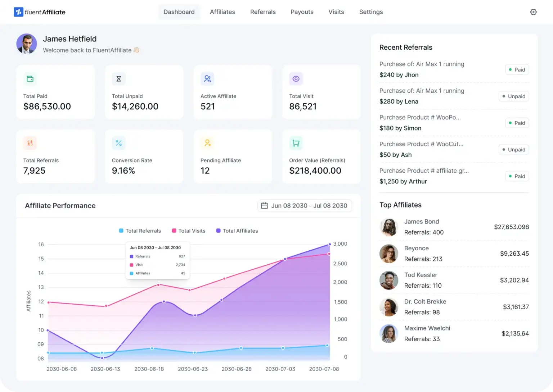553x392 pixels.
Task: Toggle Total Visits series visibility
Action: 188,231
